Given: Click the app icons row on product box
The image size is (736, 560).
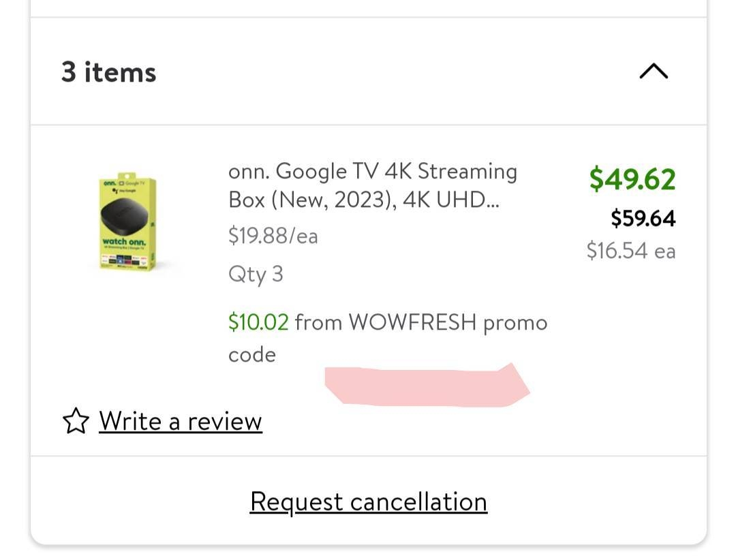Looking at the screenshot, I should tap(127, 260).
